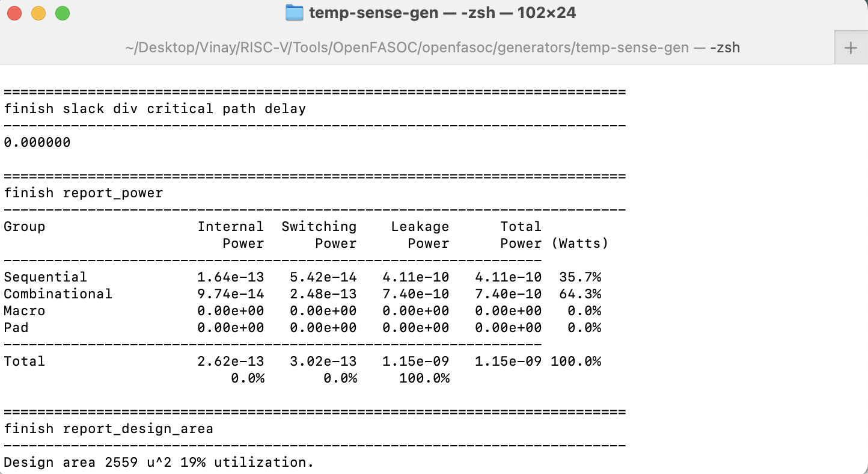Click the yellow minimize traffic light
The image size is (868, 474).
tap(38, 12)
